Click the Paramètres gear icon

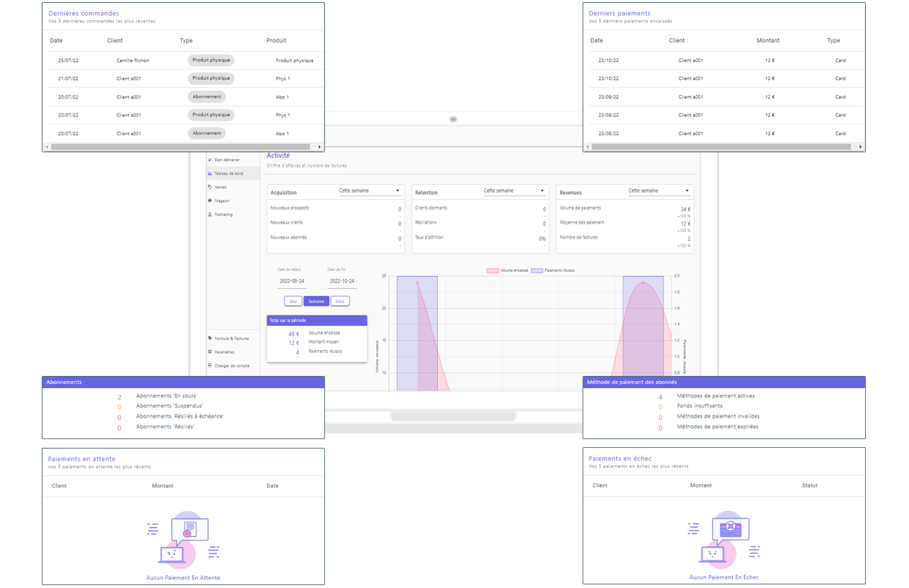(x=210, y=352)
